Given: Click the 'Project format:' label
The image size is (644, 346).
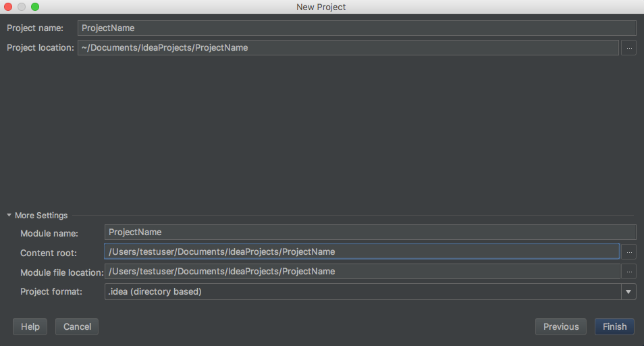Looking at the screenshot, I should 51,292.
